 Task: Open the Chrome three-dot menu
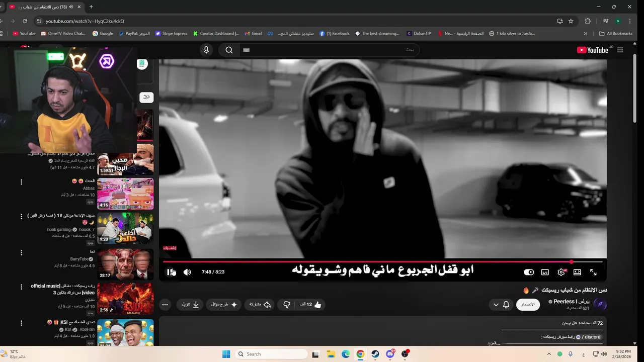pyautogui.click(x=630, y=21)
